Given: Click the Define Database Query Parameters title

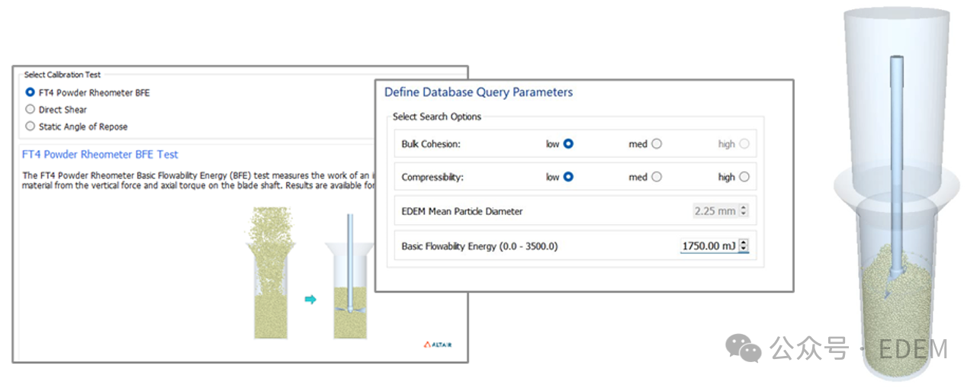Looking at the screenshot, I should [478, 92].
